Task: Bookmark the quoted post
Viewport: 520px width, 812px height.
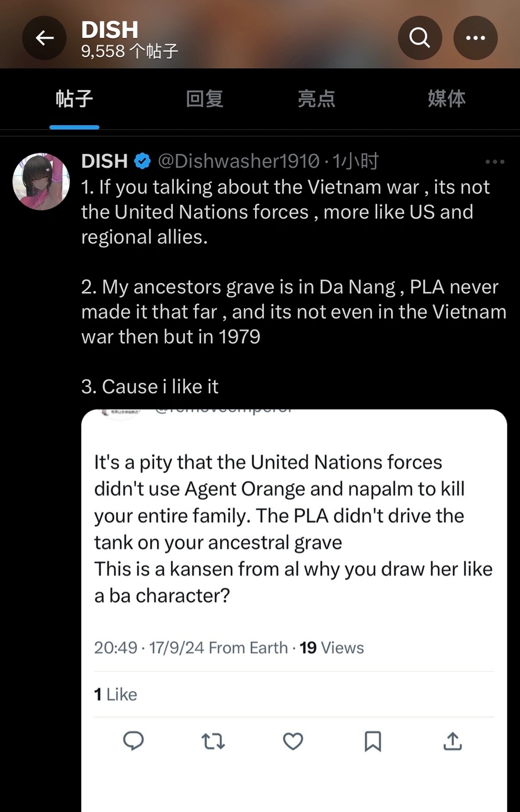Action: (x=373, y=740)
